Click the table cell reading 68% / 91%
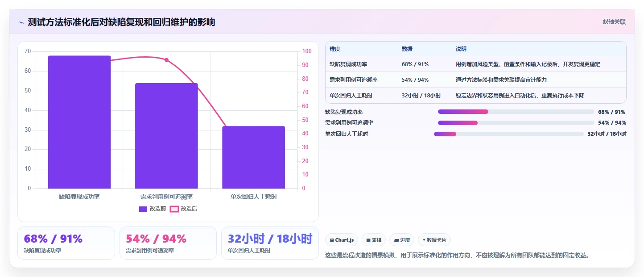This screenshot has width=644, height=277. click(415, 64)
